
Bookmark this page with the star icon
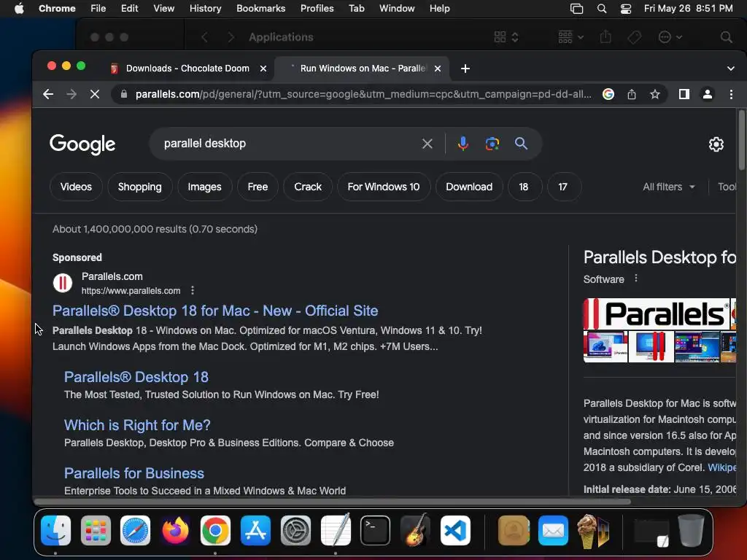click(x=655, y=94)
